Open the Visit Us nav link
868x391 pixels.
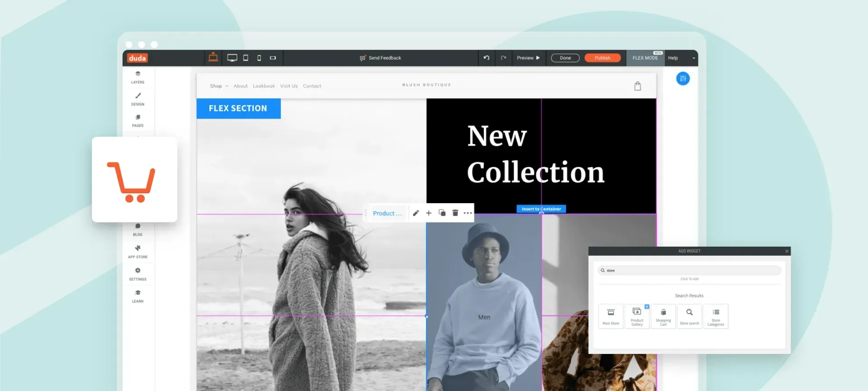289,86
